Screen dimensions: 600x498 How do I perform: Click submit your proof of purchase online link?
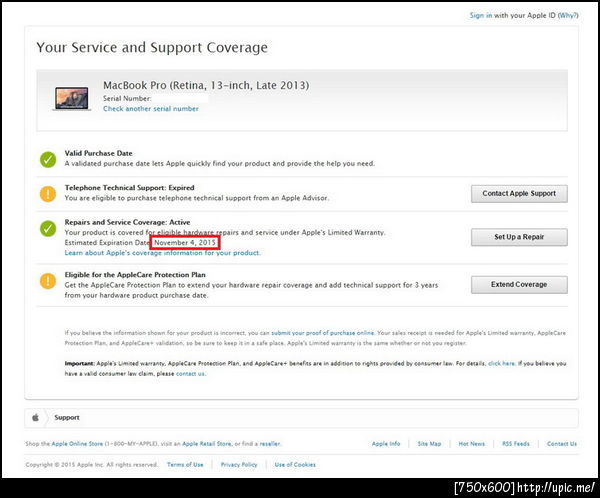[323, 333]
